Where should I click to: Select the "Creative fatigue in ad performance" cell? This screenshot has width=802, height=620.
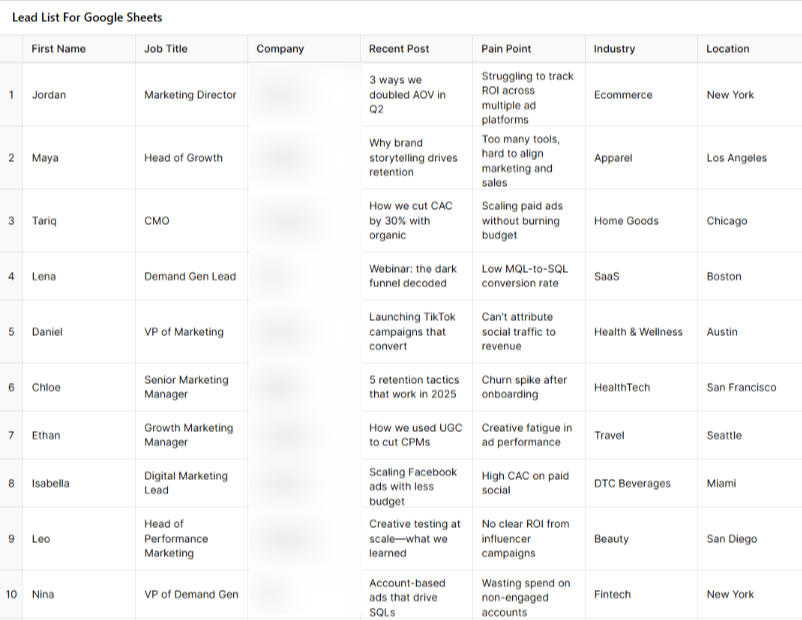(527, 435)
